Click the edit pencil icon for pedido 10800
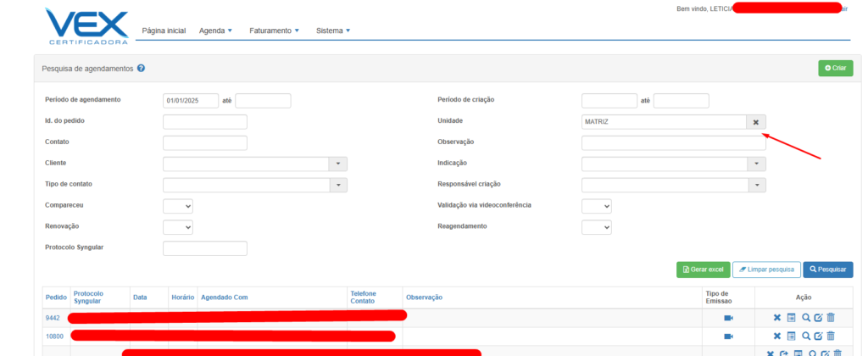Screen dimensions: 868x356 click(818, 337)
